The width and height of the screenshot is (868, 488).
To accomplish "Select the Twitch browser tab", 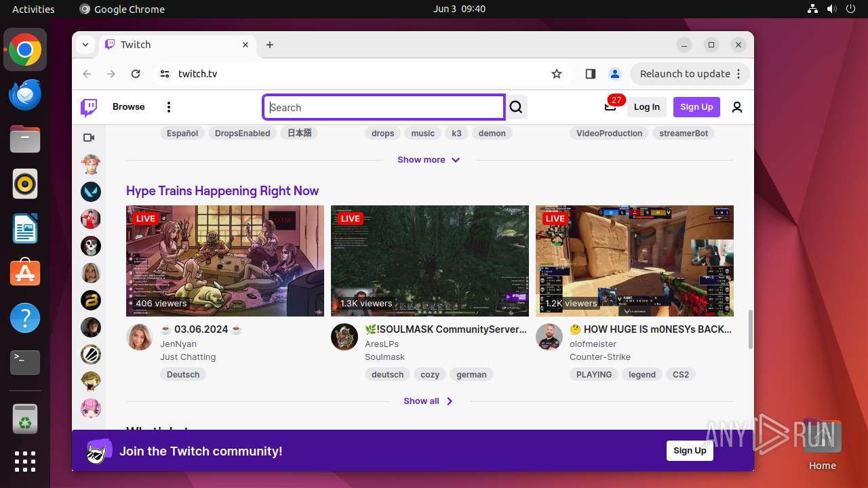I will [178, 45].
